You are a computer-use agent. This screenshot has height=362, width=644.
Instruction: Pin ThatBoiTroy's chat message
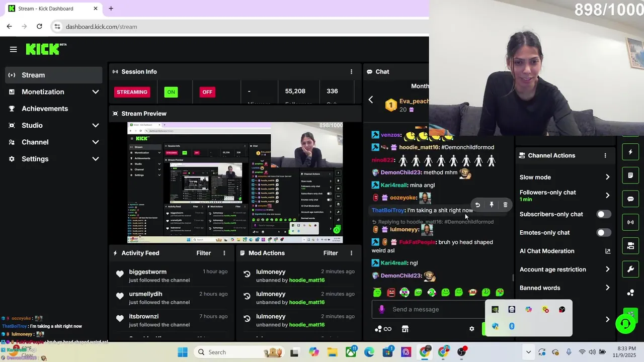pyautogui.click(x=492, y=205)
